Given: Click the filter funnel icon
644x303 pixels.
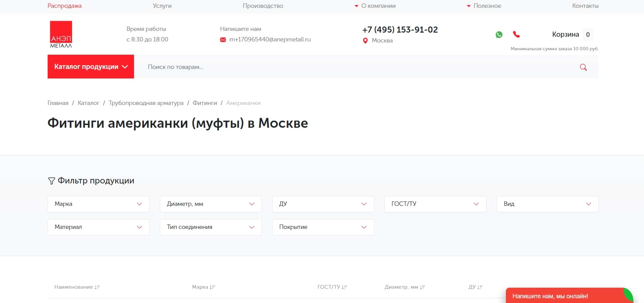Looking at the screenshot, I should [51, 181].
